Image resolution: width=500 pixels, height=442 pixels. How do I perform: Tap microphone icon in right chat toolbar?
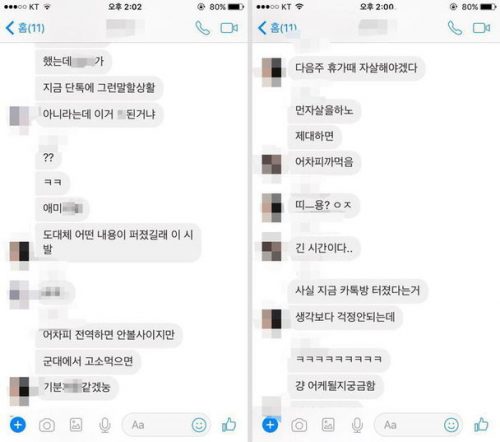click(357, 425)
